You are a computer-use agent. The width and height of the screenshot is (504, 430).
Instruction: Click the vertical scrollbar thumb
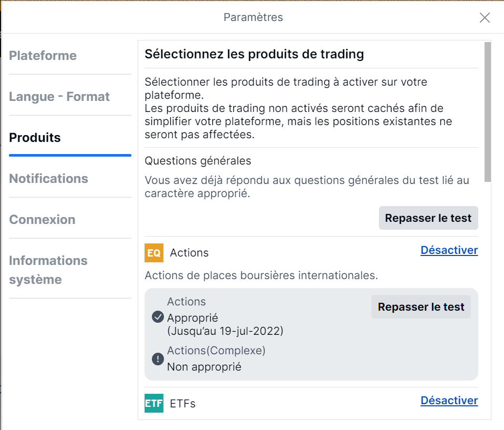tap(488, 112)
